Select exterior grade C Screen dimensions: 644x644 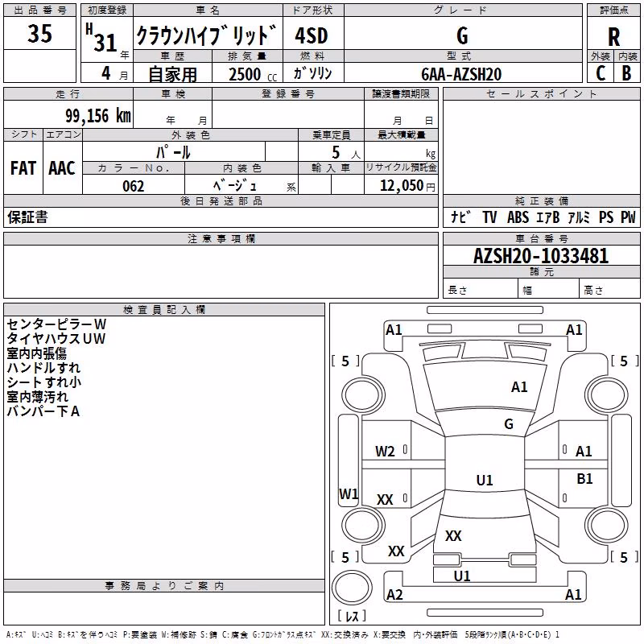601,73
